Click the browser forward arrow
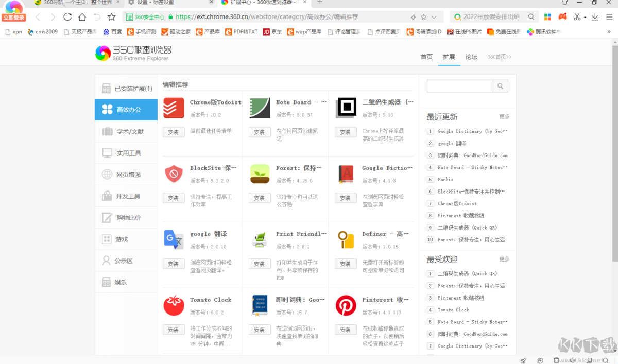618x364 pixels. click(52, 17)
